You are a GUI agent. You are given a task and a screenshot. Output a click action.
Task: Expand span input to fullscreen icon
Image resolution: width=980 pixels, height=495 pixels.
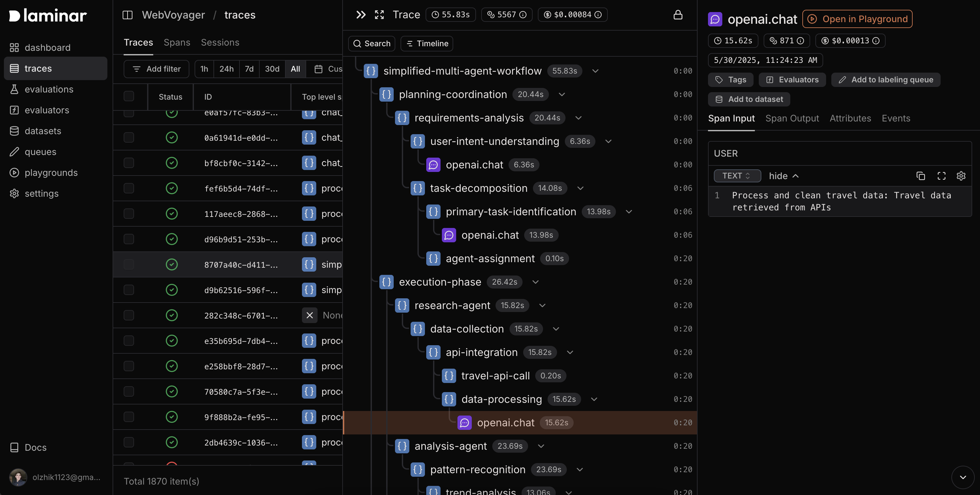tap(941, 176)
